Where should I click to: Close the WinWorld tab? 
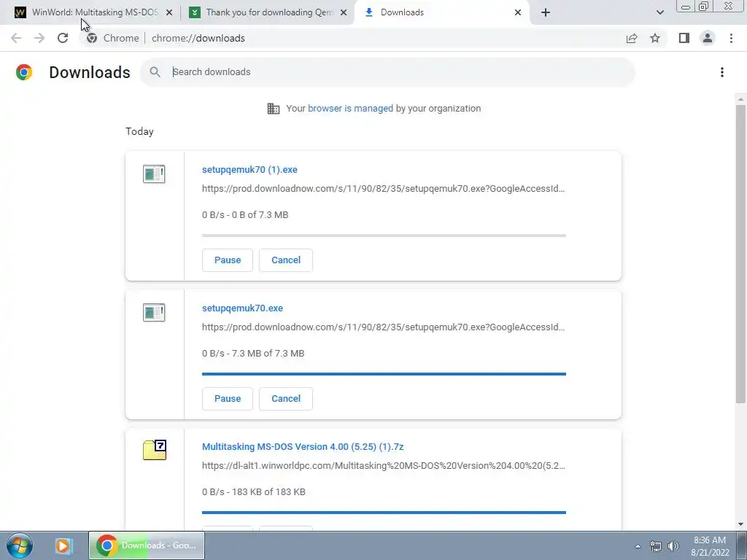coord(169,12)
